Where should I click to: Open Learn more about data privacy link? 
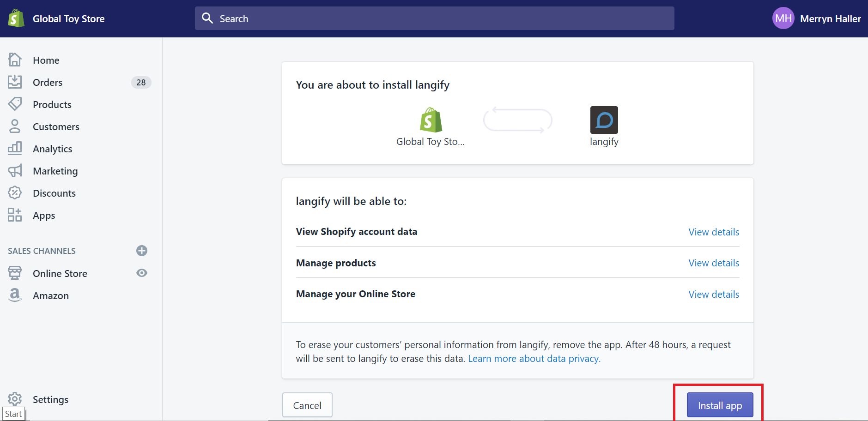pyautogui.click(x=534, y=359)
